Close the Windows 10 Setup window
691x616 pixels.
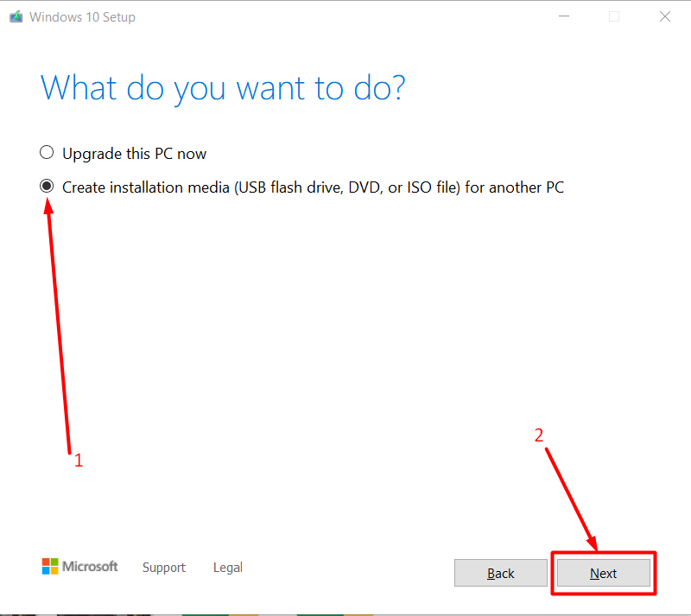665,16
